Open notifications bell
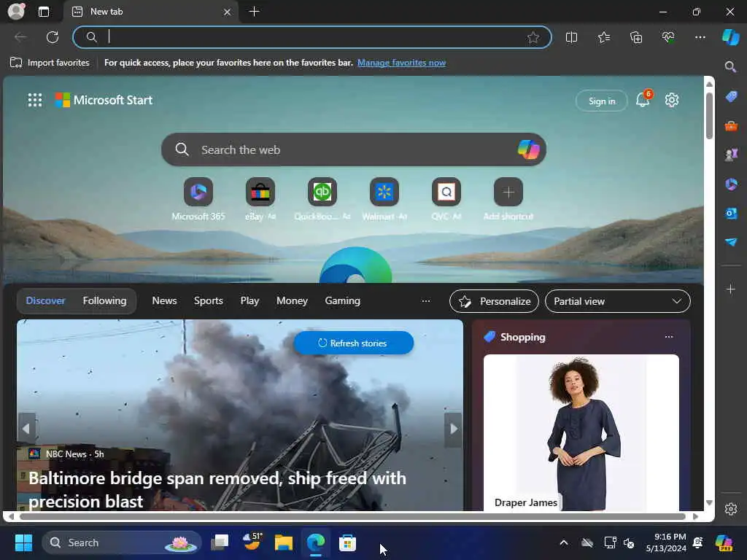747x560 pixels. pos(643,100)
